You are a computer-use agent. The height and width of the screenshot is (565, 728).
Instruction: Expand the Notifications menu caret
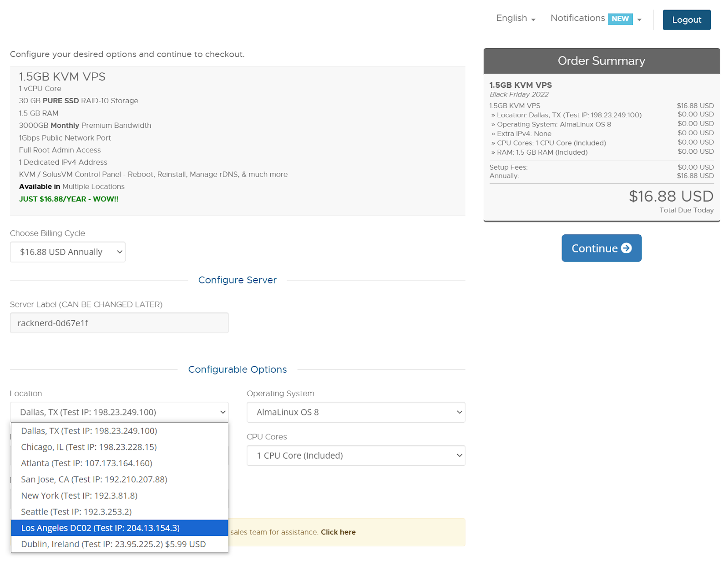[x=639, y=20]
